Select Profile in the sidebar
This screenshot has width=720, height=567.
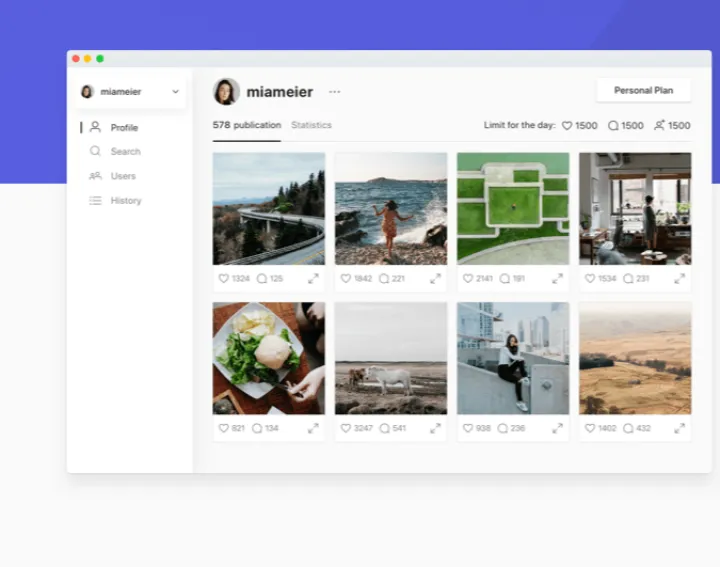click(x=124, y=128)
